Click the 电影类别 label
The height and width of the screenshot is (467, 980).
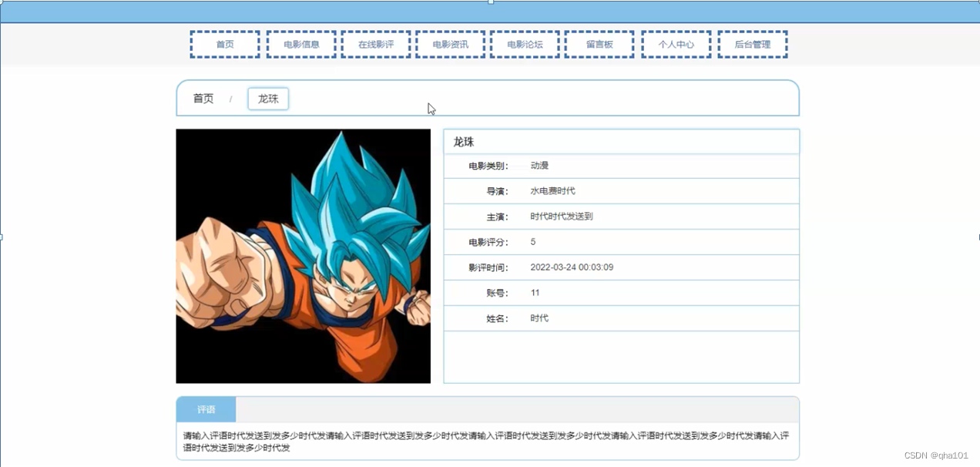[488, 166]
